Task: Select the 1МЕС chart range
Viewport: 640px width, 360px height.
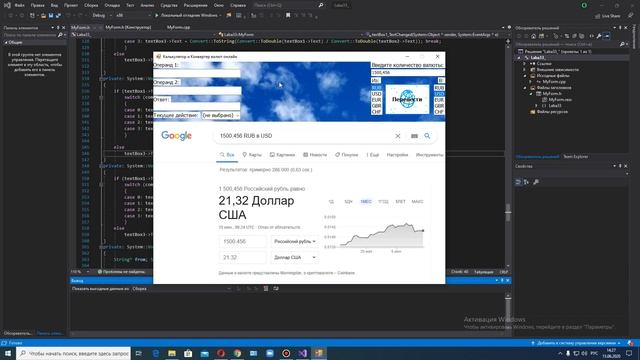Action: click(x=366, y=202)
